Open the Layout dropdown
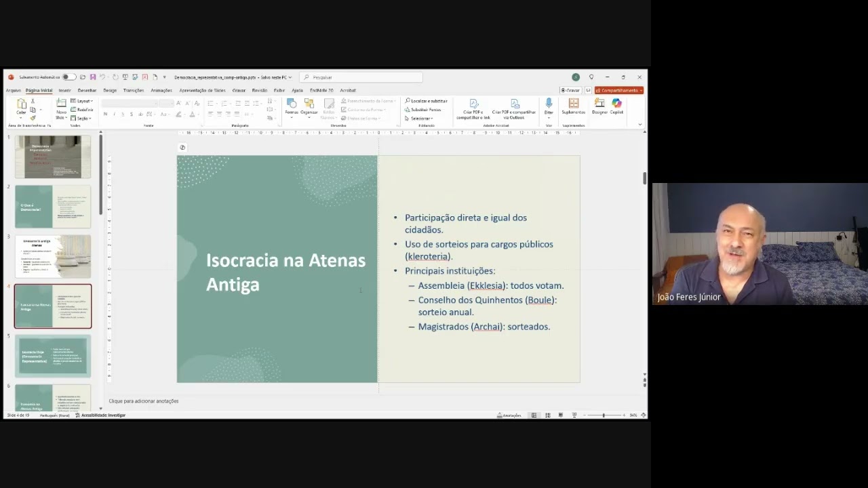The width and height of the screenshot is (868, 488). pyautogui.click(x=82, y=101)
